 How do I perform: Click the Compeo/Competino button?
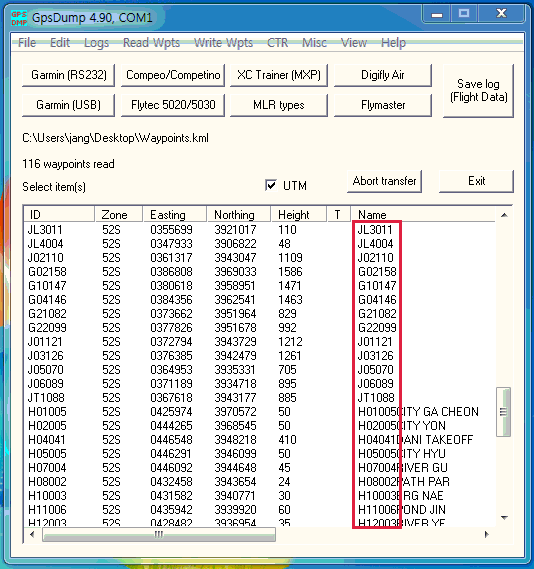173,75
